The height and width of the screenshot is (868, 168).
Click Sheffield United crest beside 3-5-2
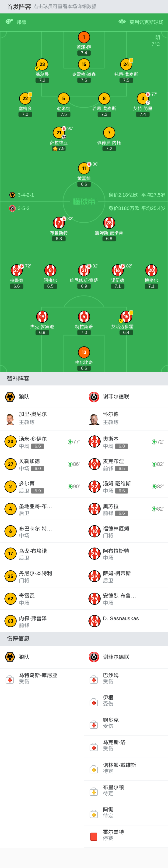point(12,208)
